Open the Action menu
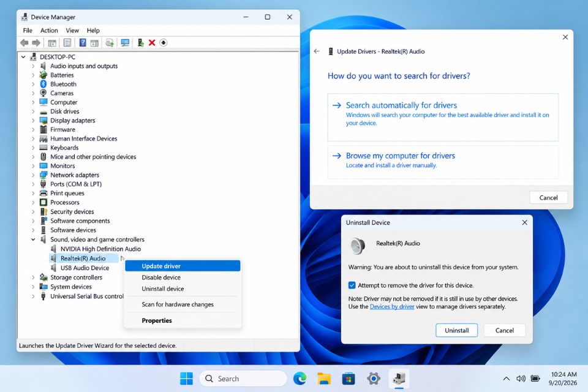The height and width of the screenshot is (392, 588). (49, 31)
